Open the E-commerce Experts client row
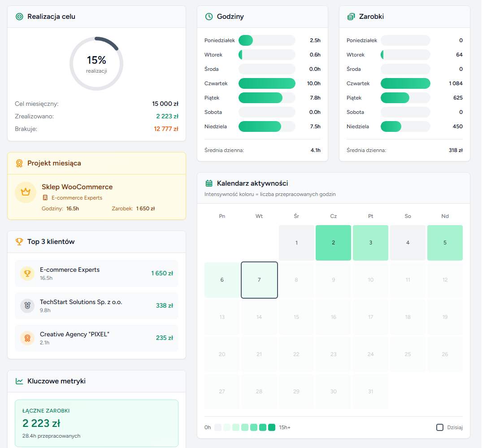The image size is (482, 448). tap(96, 274)
